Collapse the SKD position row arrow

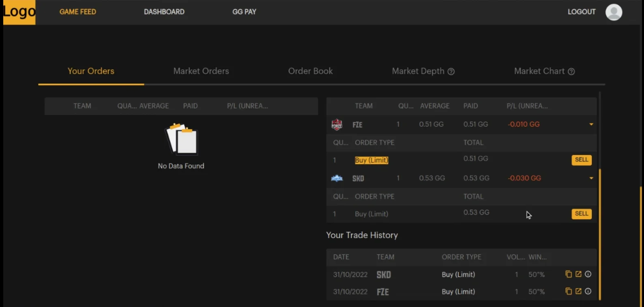[x=591, y=178]
